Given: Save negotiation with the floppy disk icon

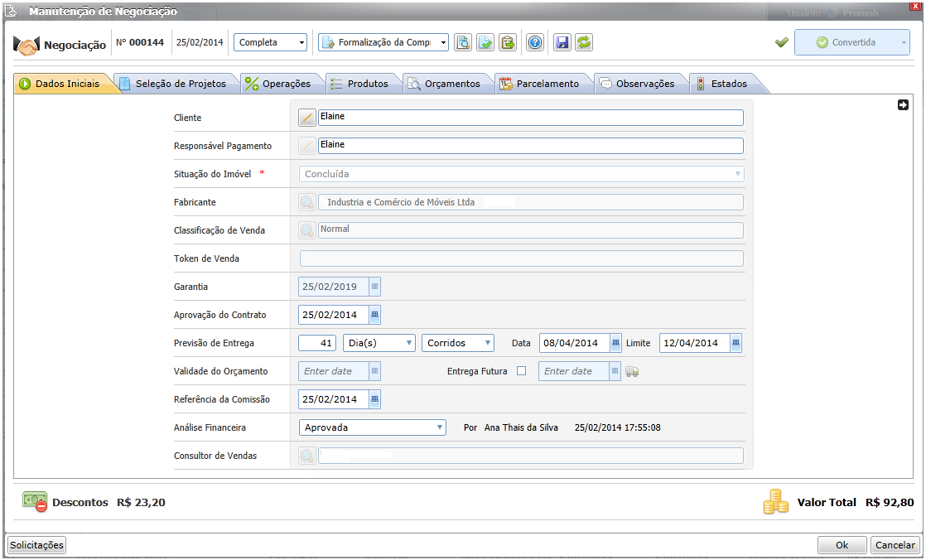Looking at the screenshot, I should 562,42.
